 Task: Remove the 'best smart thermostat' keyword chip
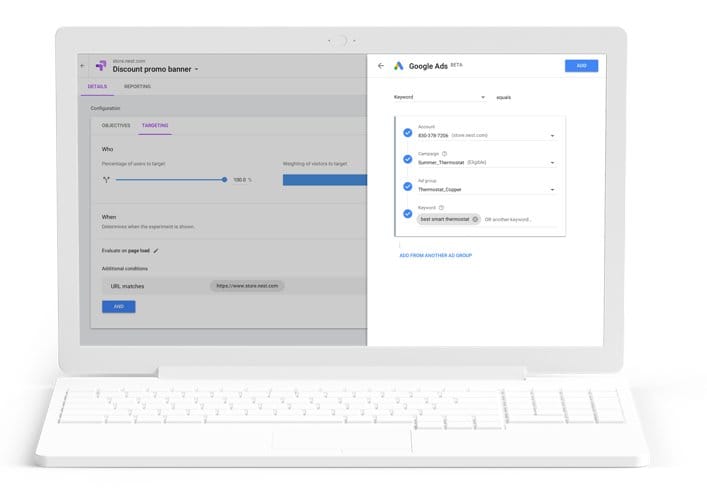(x=475, y=219)
